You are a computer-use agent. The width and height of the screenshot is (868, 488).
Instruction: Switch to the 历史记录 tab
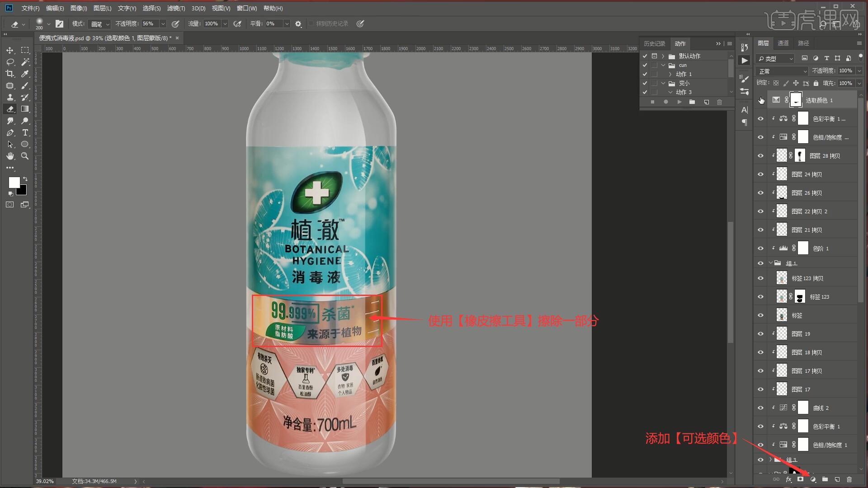coord(654,43)
